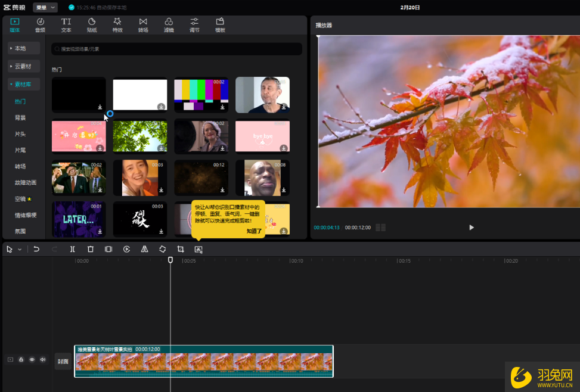The height and width of the screenshot is (392, 580).
Task: Split the clip at playhead
Action: (x=73, y=249)
